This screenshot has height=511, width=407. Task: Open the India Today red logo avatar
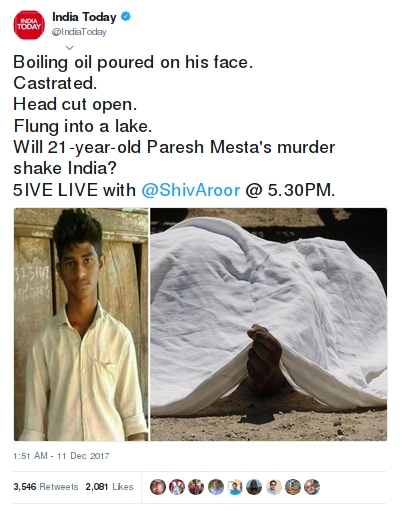pyautogui.click(x=29, y=25)
